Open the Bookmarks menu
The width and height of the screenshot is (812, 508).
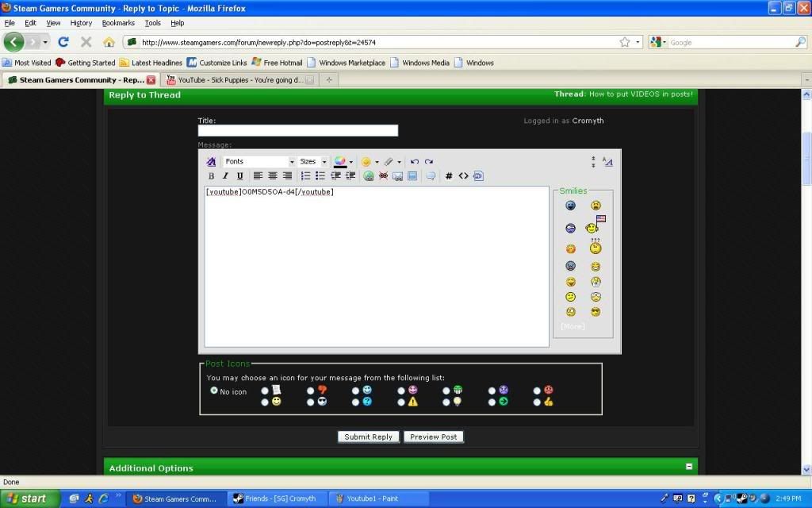pyautogui.click(x=118, y=23)
